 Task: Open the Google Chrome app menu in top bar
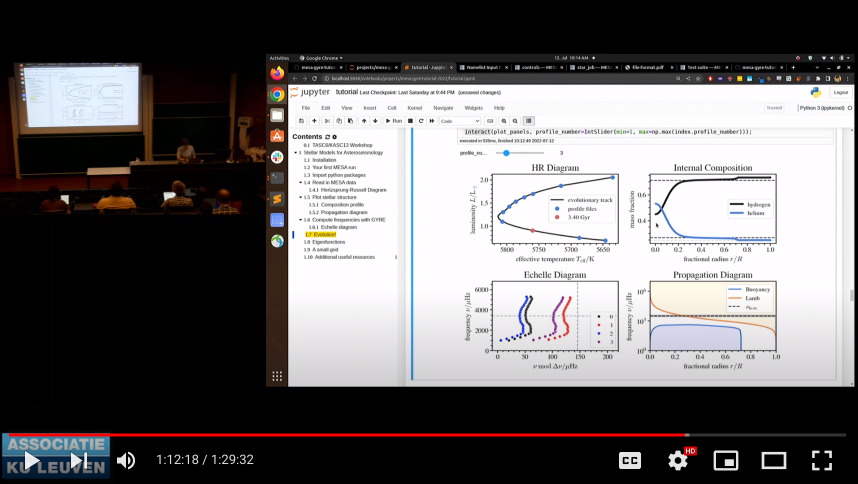pyautogui.click(x=321, y=58)
